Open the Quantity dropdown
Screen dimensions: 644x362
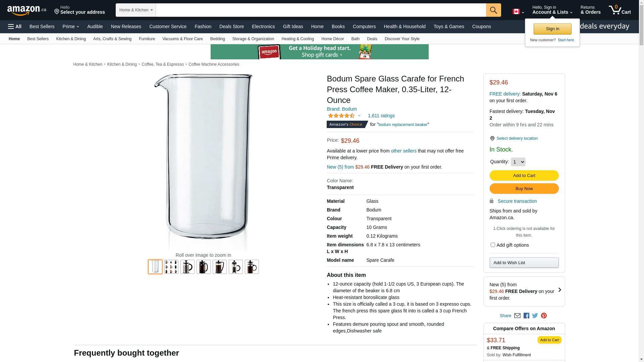(518, 162)
